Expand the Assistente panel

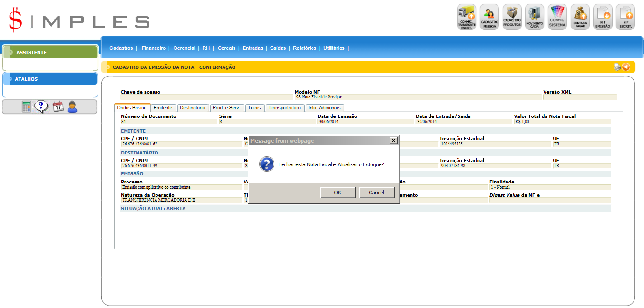pyautogui.click(x=31, y=52)
